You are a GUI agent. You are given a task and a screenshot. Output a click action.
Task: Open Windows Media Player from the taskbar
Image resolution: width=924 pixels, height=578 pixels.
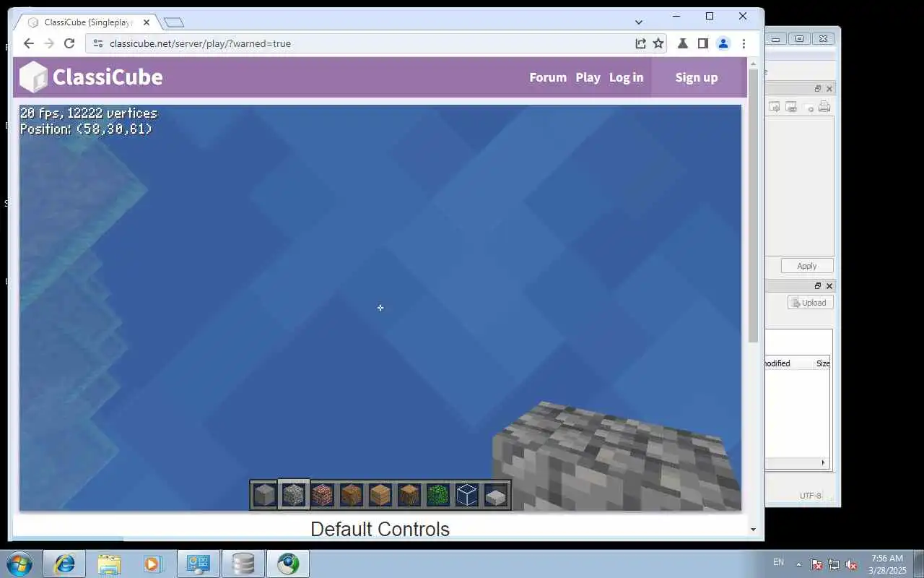(153, 564)
